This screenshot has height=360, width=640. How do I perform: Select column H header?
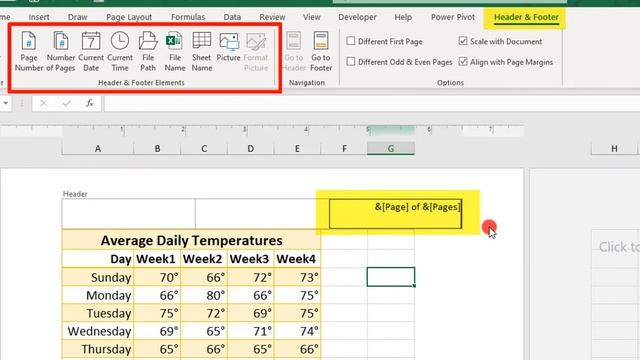pos(614,149)
